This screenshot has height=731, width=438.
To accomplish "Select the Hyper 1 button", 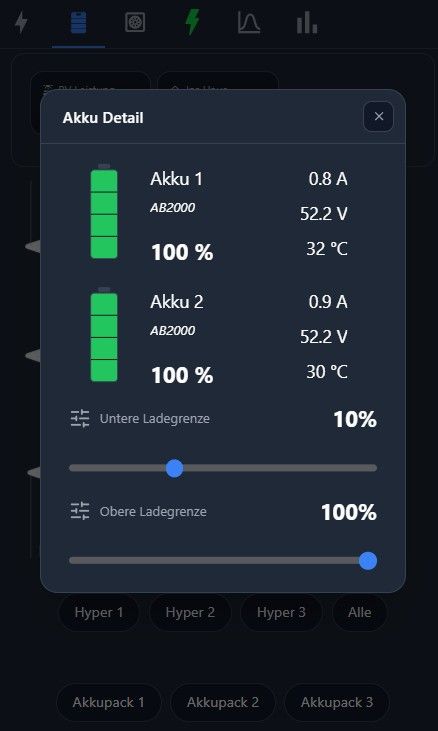I will (99, 612).
